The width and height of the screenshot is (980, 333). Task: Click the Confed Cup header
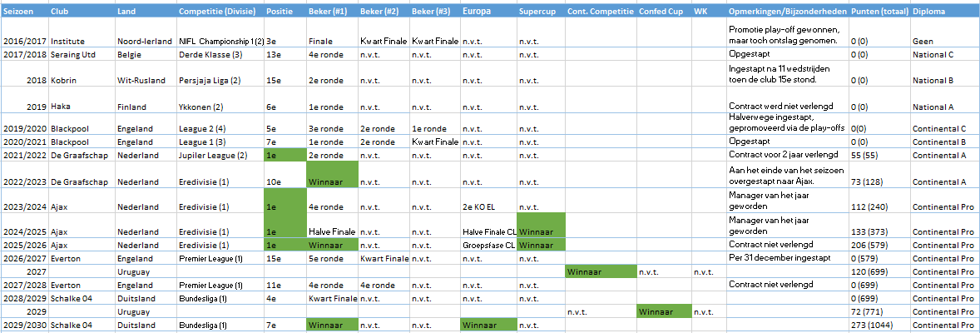pyautogui.click(x=665, y=12)
